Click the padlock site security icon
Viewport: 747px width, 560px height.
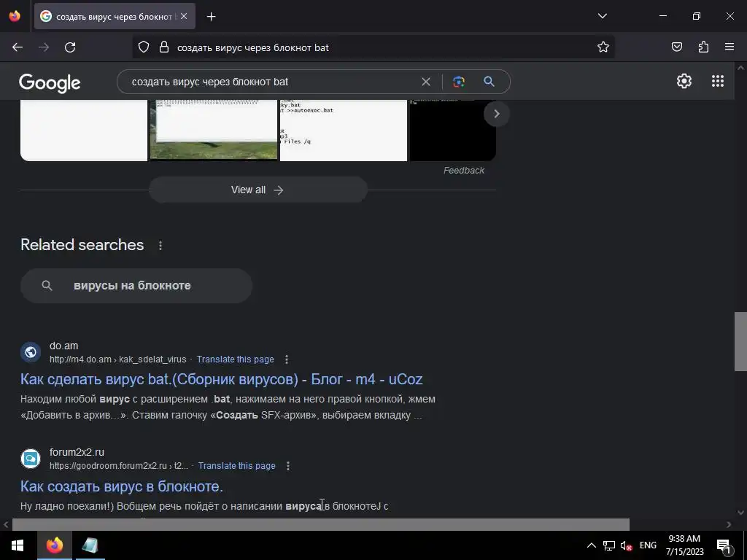[164, 47]
